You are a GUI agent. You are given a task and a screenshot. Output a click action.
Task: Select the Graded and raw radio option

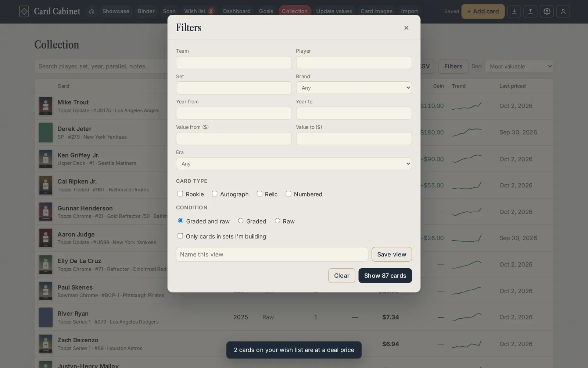point(180,221)
